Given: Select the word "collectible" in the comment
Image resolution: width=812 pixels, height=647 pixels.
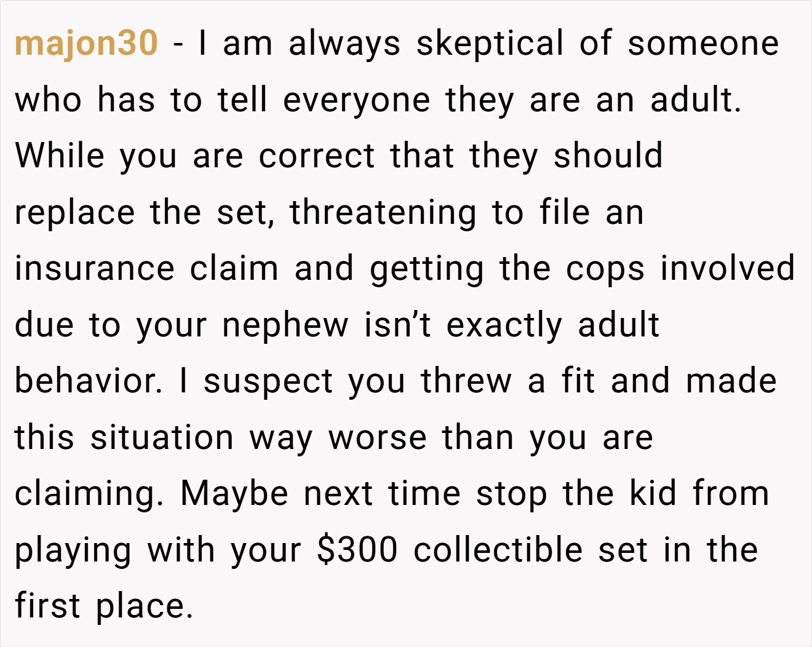Looking at the screenshot, I should pos(498,550).
